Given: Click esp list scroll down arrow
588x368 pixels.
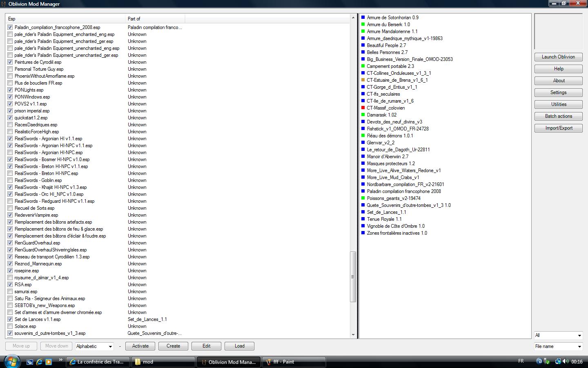Looking at the screenshot, I should (353, 335).
